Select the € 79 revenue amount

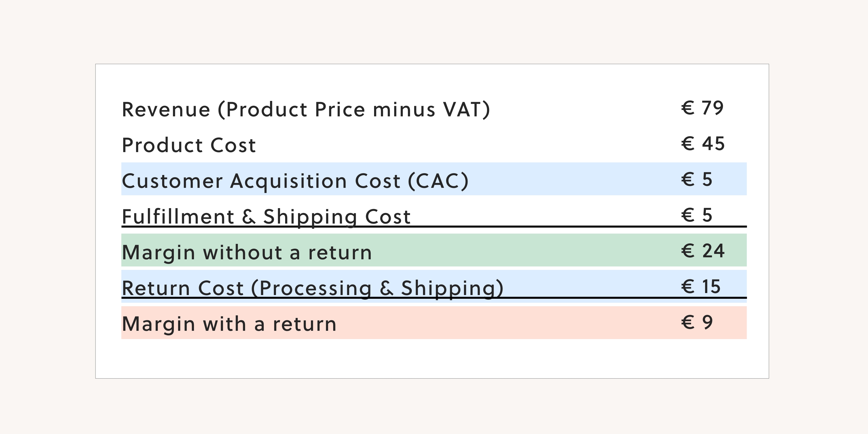(x=702, y=108)
